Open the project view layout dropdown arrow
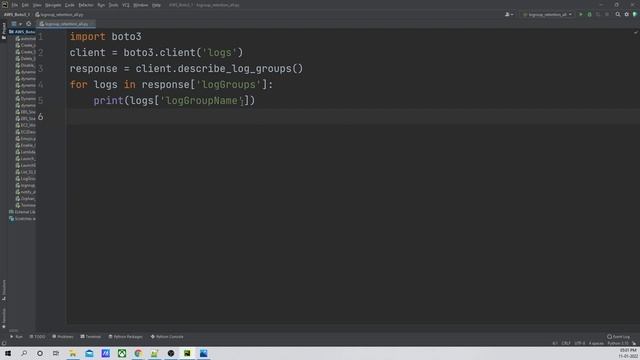This screenshot has height=360, width=640. pyautogui.click(x=20, y=24)
